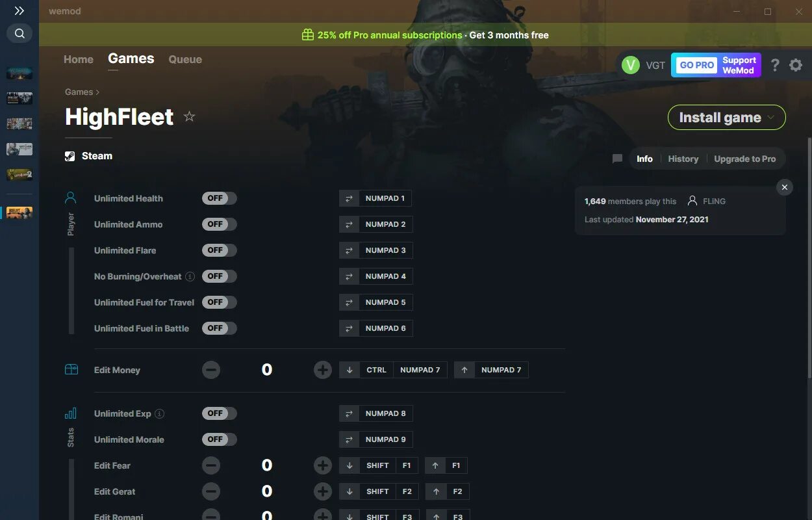Toggle Unlimited Health switch
The height and width of the screenshot is (520, 812).
[220, 198]
